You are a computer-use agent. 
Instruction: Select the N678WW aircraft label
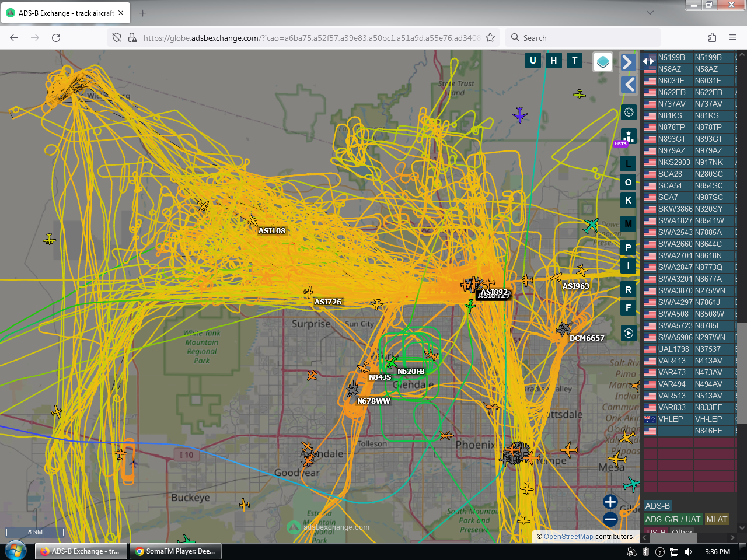pos(374,401)
